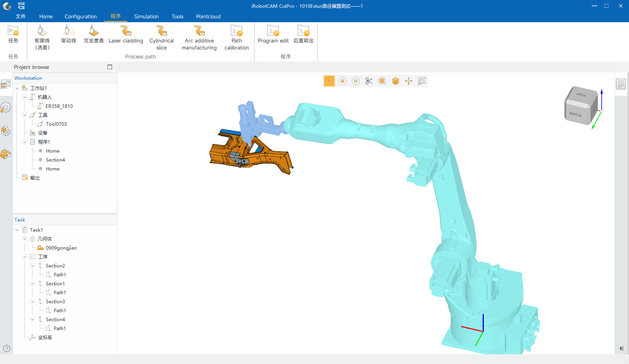Open the Cylindrical slice tool
This screenshot has width=629, height=364.
(x=162, y=37)
